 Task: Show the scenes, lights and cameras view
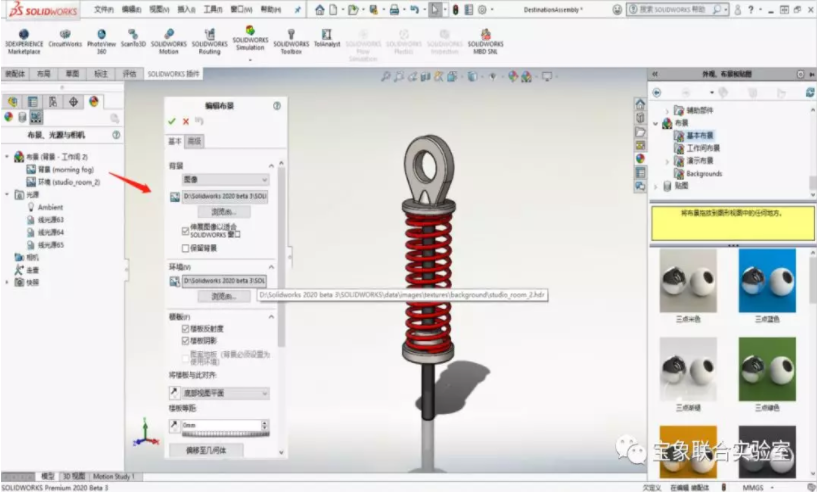click(36, 117)
